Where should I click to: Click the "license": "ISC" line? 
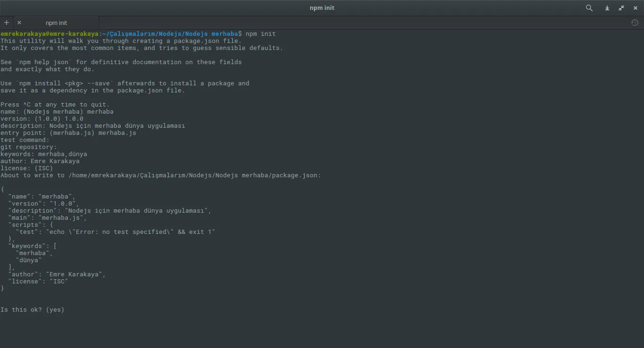pyautogui.click(x=38, y=281)
